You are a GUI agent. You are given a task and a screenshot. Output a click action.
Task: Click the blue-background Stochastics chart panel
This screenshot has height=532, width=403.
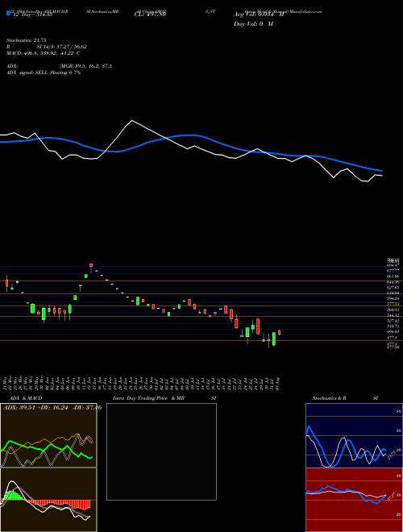pos(354,435)
